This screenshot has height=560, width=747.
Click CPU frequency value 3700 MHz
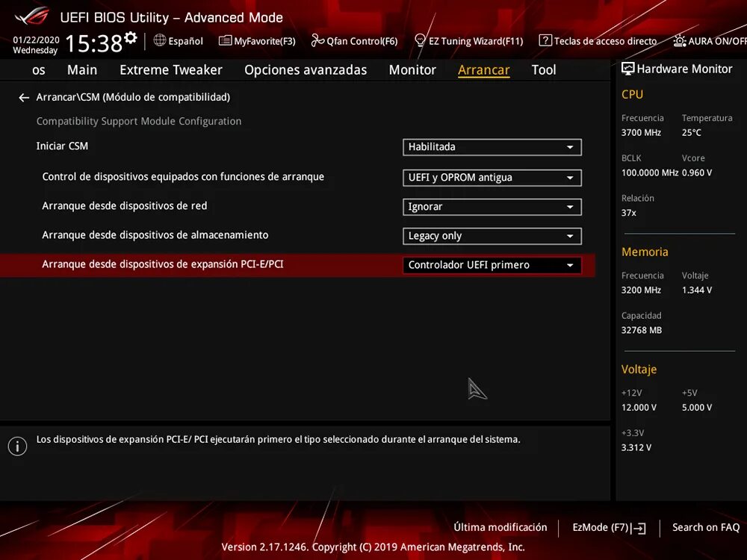641,133
